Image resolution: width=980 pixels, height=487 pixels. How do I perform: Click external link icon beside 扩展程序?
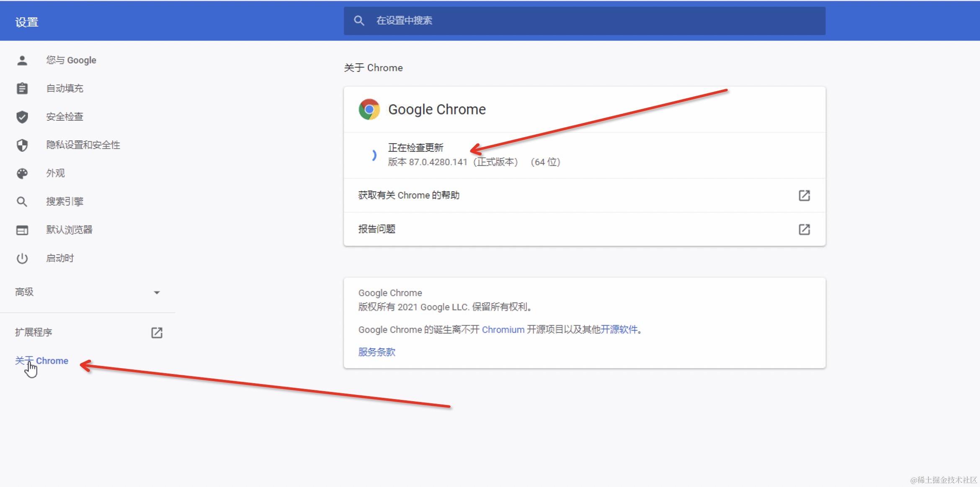coord(157,333)
